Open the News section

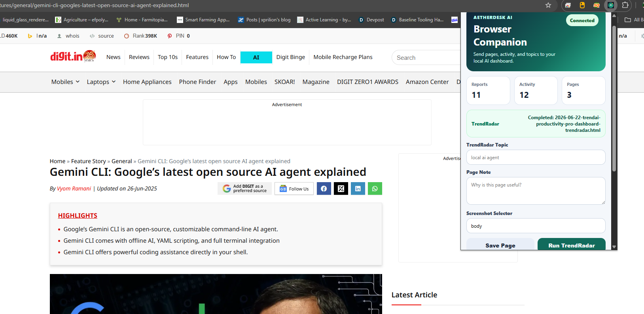(113, 57)
